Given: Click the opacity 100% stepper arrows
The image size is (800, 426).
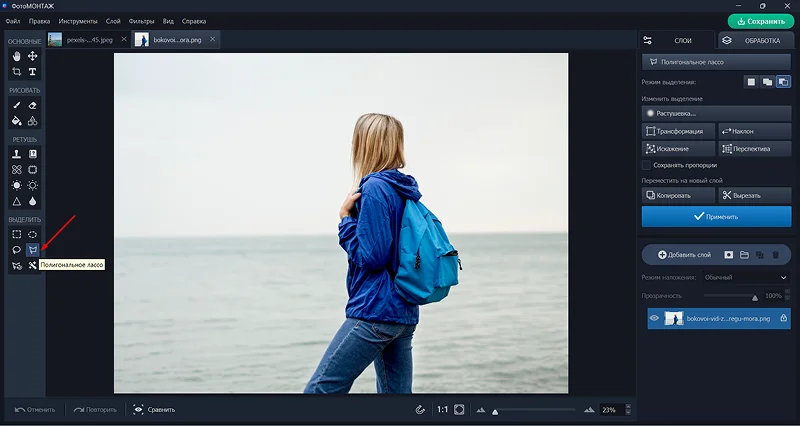Looking at the screenshot, I should 786,296.
